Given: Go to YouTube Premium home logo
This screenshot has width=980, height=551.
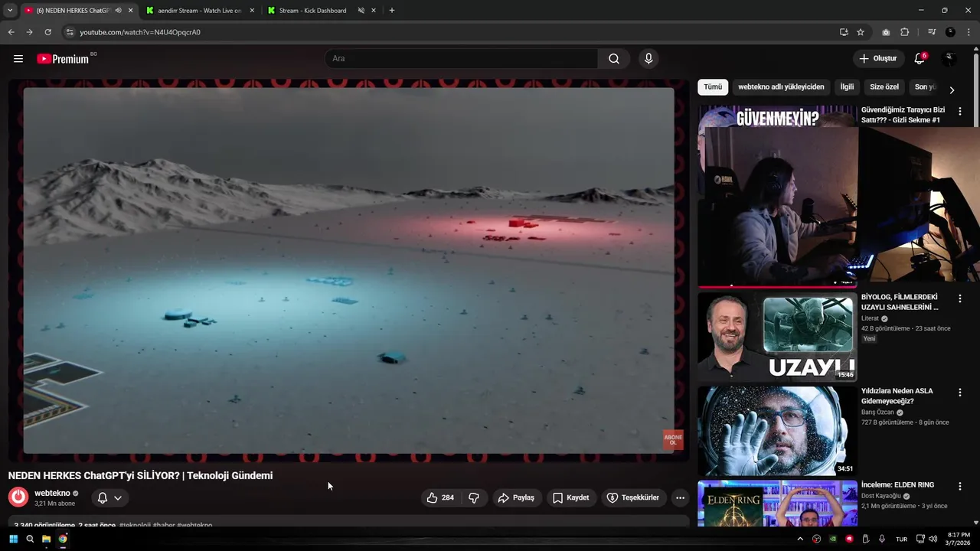Looking at the screenshot, I should (63, 59).
